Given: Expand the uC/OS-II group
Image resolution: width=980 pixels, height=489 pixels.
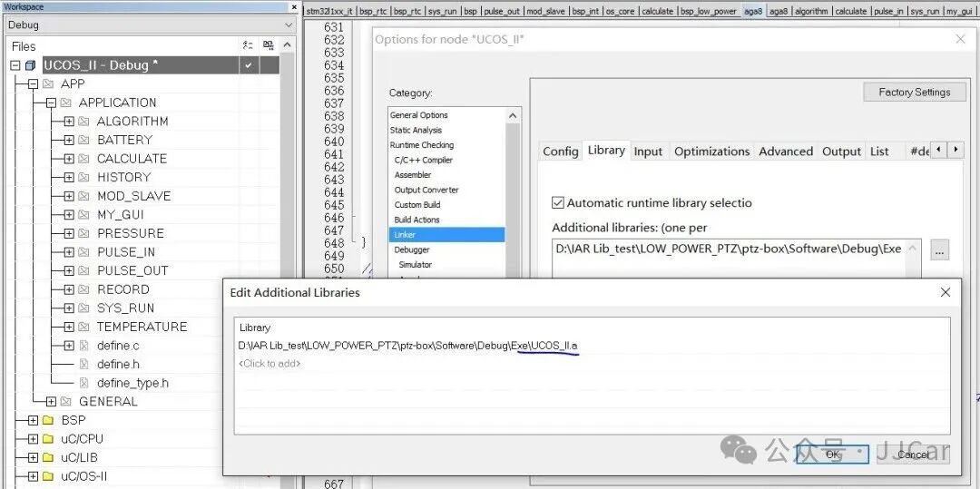Looking at the screenshot, I should coord(34,476).
